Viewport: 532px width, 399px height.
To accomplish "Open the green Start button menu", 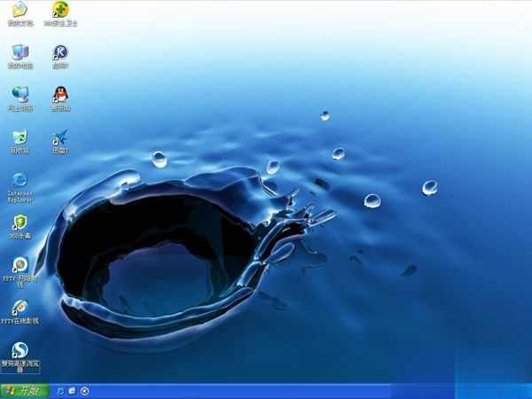I will [x=25, y=391].
